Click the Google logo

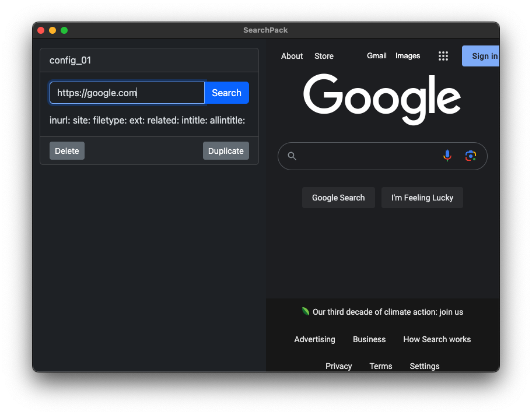click(382, 99)
